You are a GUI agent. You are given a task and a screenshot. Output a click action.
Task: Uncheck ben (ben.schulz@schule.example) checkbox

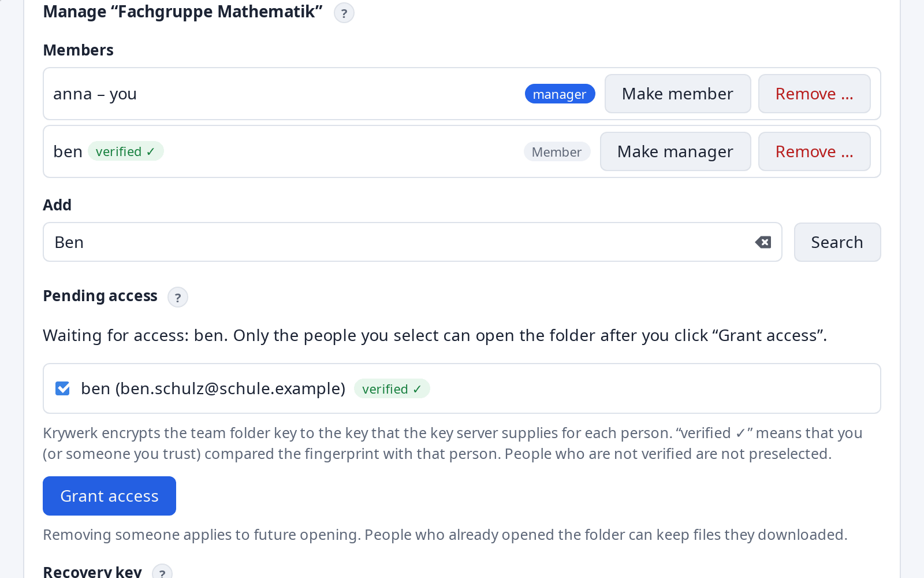(x=62, y=388)
